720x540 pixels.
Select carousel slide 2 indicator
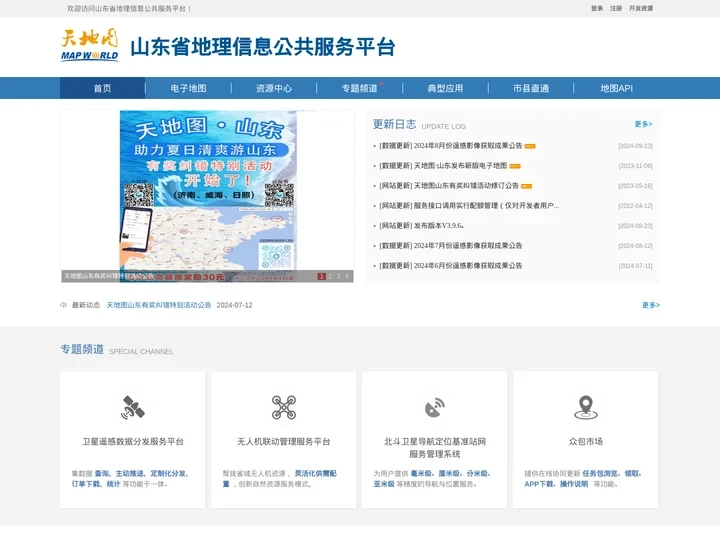point(330,276)
